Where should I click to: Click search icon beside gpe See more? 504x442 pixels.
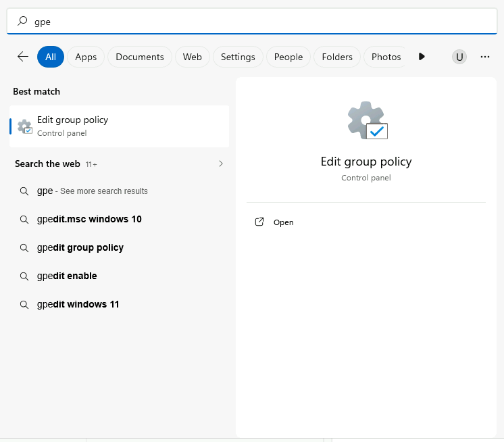[x=24, y=191]
